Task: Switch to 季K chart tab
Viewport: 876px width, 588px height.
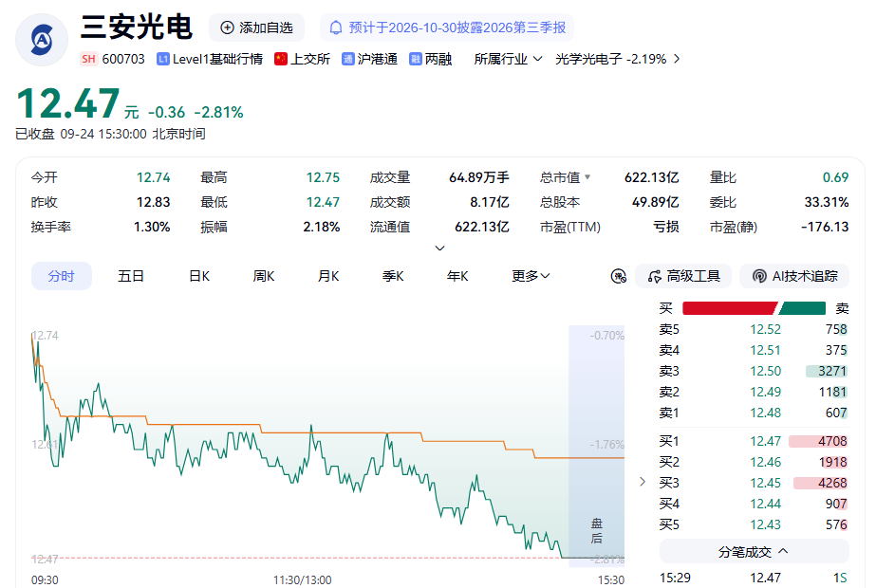Action: (x=393, y=276)
